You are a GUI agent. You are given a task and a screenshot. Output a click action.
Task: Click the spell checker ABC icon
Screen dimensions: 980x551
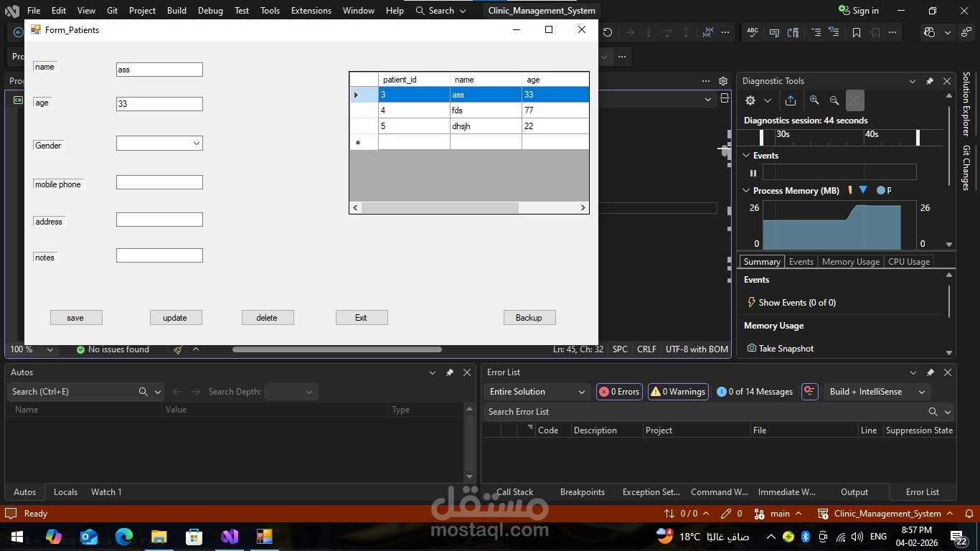pyautogui.click(x=753, y=32)
